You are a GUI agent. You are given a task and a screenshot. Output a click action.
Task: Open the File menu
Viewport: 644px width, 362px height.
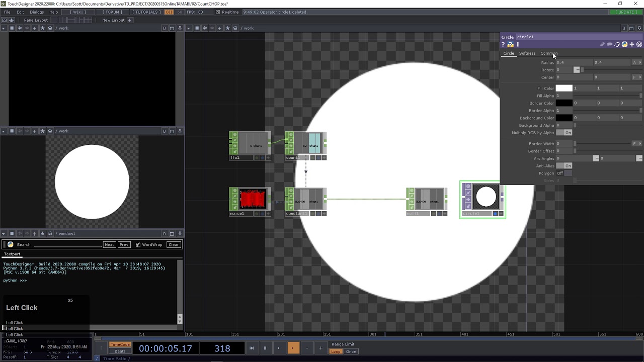(7, 12)
